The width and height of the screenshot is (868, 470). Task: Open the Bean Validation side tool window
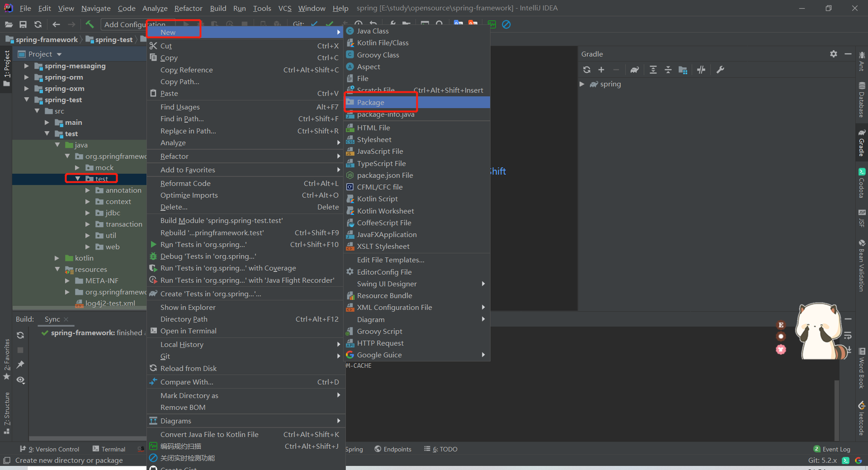pyautogui.click(x=862, y=266)
